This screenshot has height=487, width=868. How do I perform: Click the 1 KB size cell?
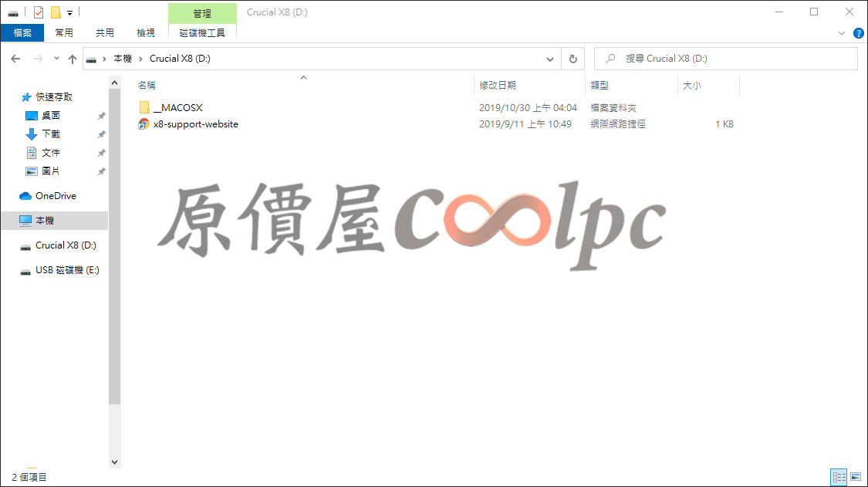(x=724, y=124)
